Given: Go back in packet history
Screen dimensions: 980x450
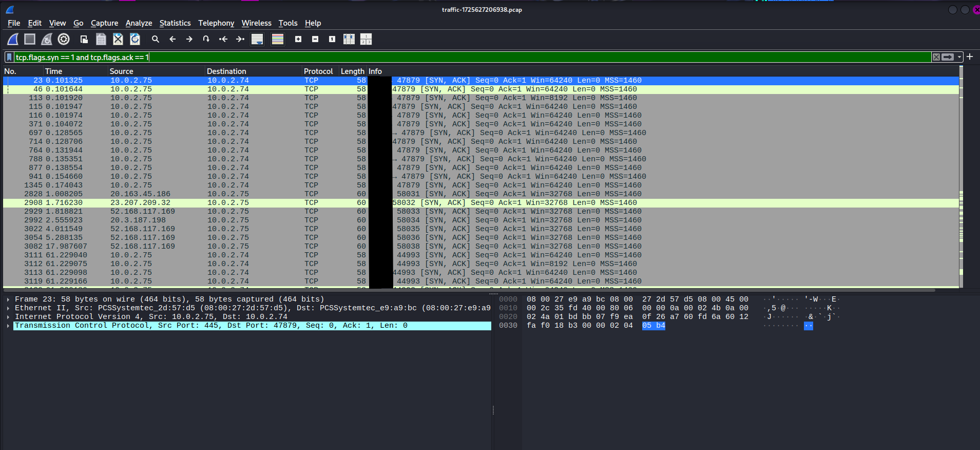Looking at the screenshot, I should [x=172, y=39].
